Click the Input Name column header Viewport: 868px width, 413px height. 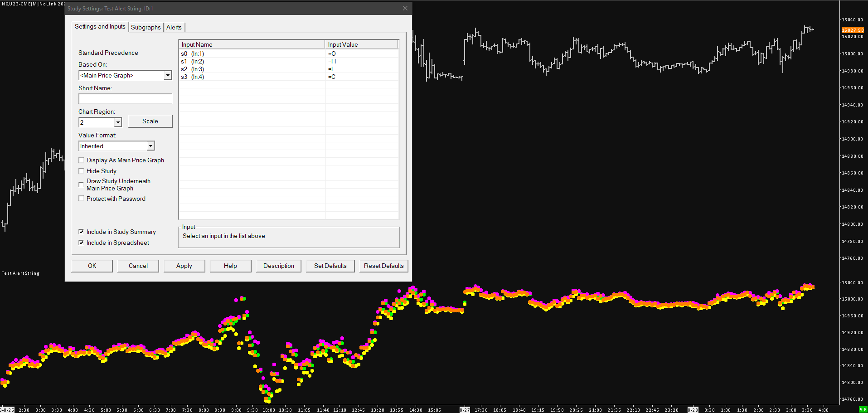coord(252,44)
